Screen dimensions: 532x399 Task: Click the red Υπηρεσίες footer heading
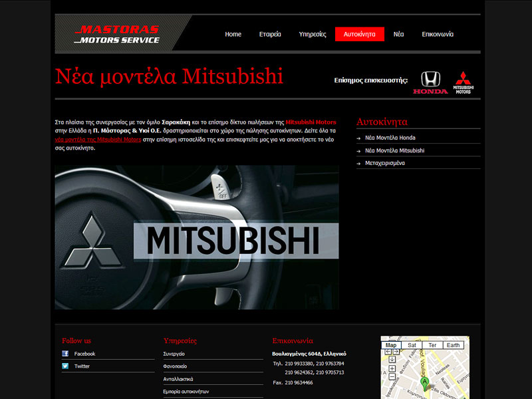tap(180, 340)
